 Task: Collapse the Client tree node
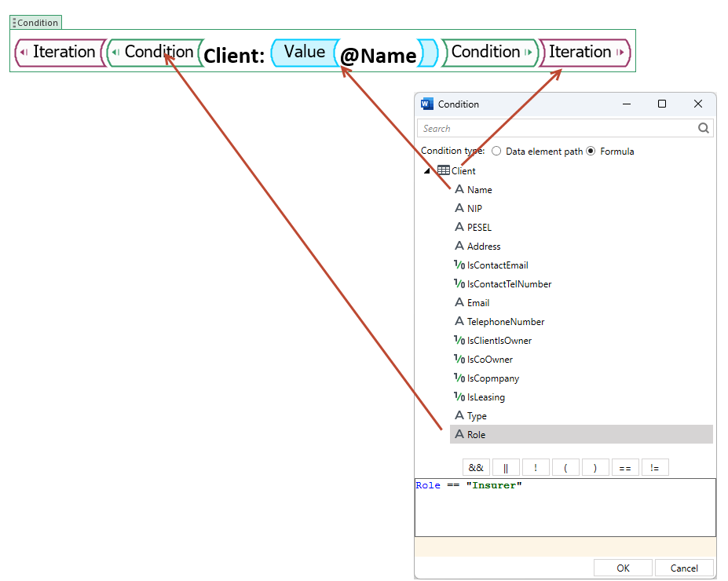tap(426, 171)
